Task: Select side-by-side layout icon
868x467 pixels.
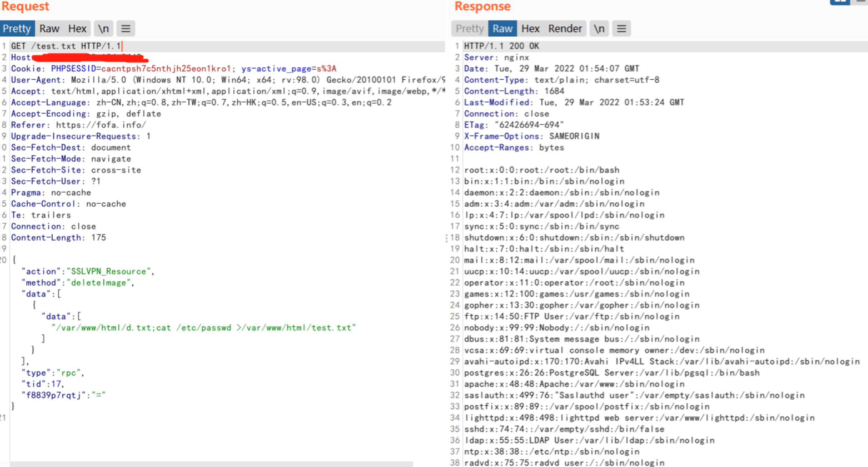Action: (x=840, y=2)
